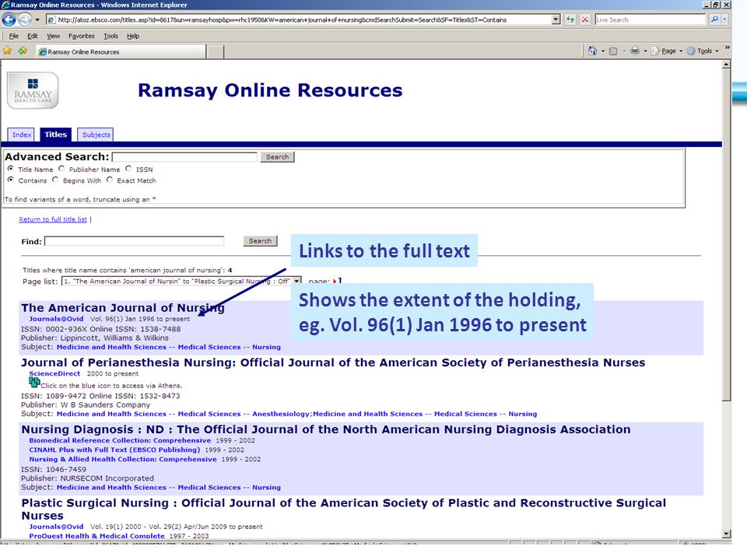Open the File menu
This screenshot has height=560, width=747.
pos(13,36)
